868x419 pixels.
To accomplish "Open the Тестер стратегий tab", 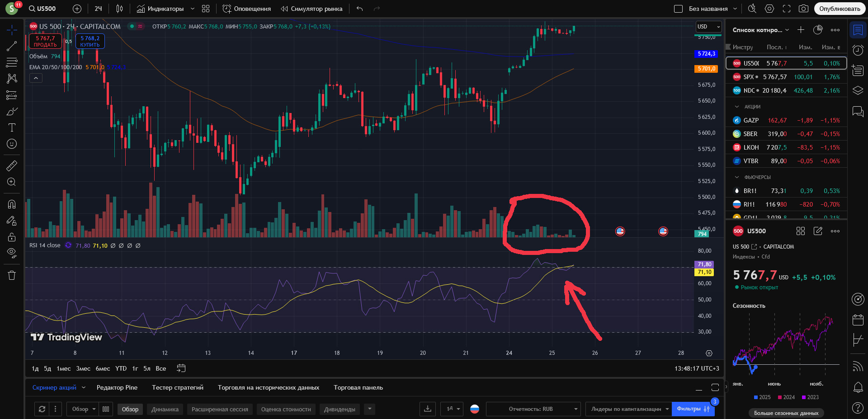I will pyautogui.click(x=178, y=387).
